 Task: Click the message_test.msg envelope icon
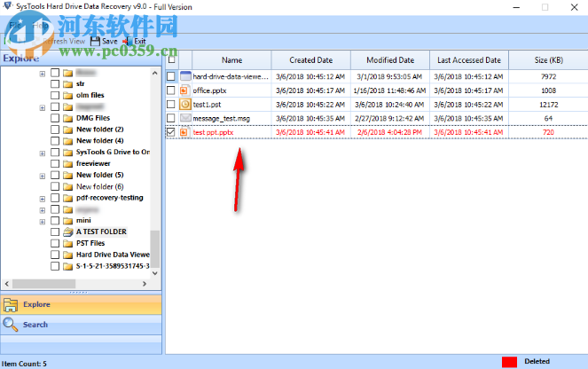(x=185, y=118)
